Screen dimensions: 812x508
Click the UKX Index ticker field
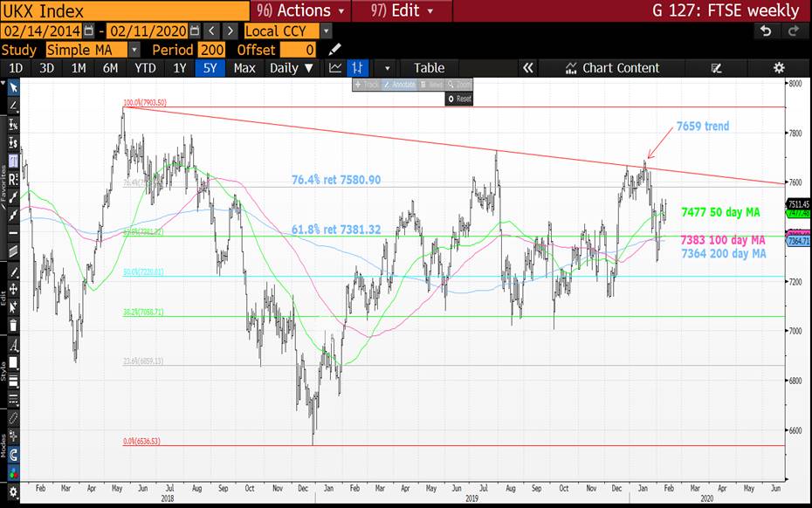[125, 10]
